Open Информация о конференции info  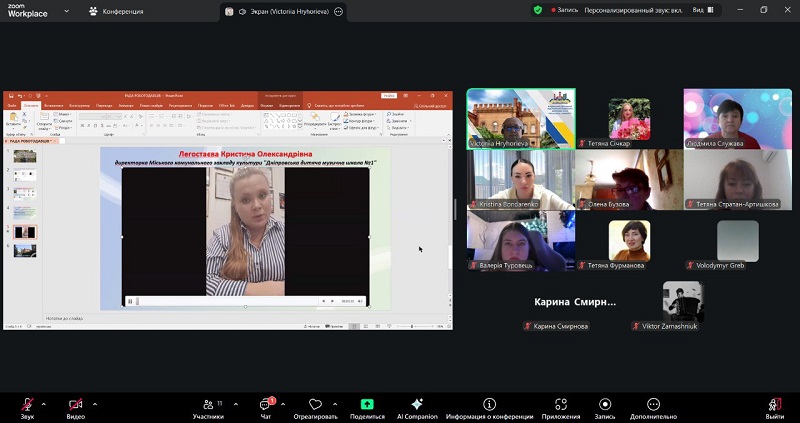(489, 405)
